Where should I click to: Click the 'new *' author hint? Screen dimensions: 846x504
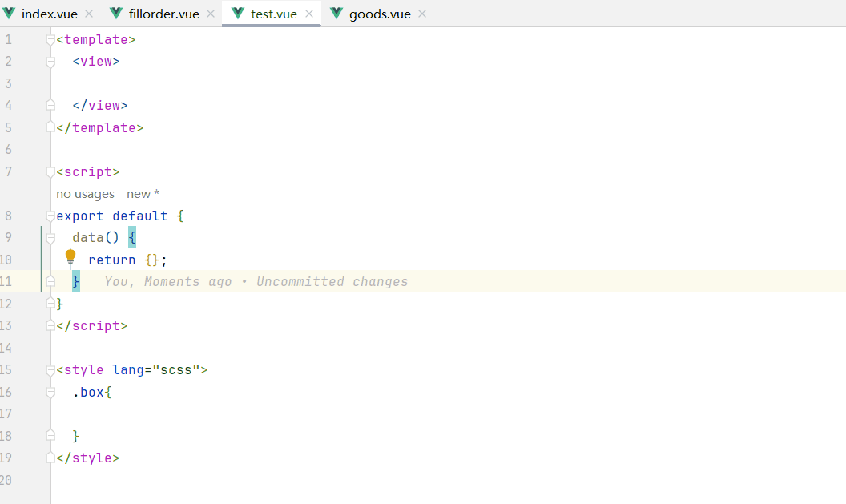pos(143,194)
